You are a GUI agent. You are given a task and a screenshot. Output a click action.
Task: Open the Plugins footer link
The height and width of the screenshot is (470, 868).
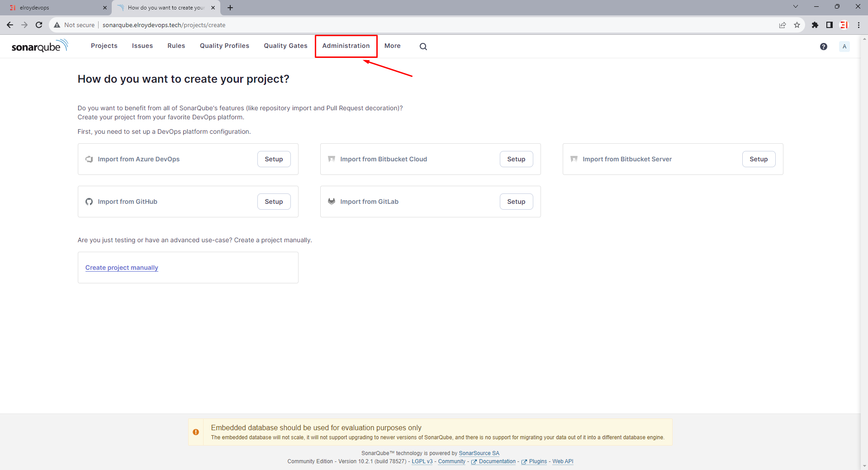534,461
